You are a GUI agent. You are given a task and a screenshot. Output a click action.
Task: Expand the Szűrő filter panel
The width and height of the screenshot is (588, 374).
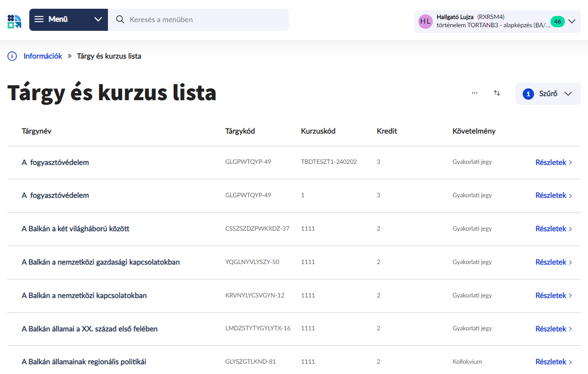pos(548,94)
